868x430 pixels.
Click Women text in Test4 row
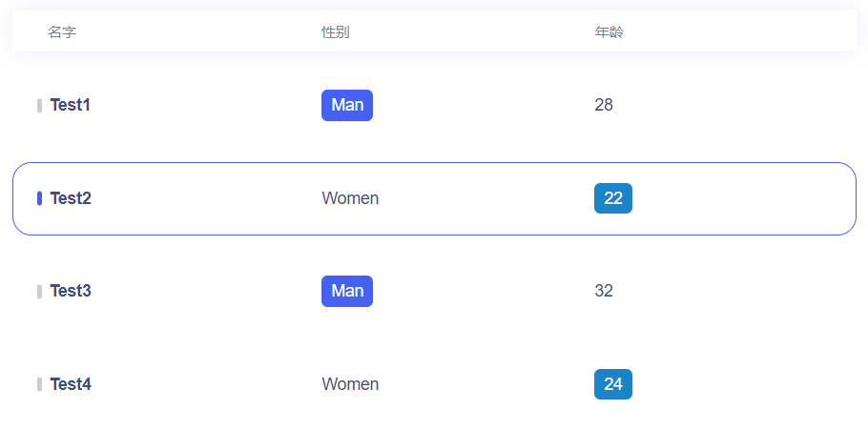pyautogui.click(x=350, y=384)
